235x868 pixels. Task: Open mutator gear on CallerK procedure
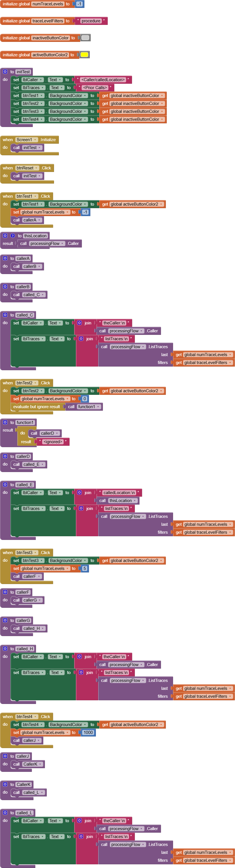(5, 785)
